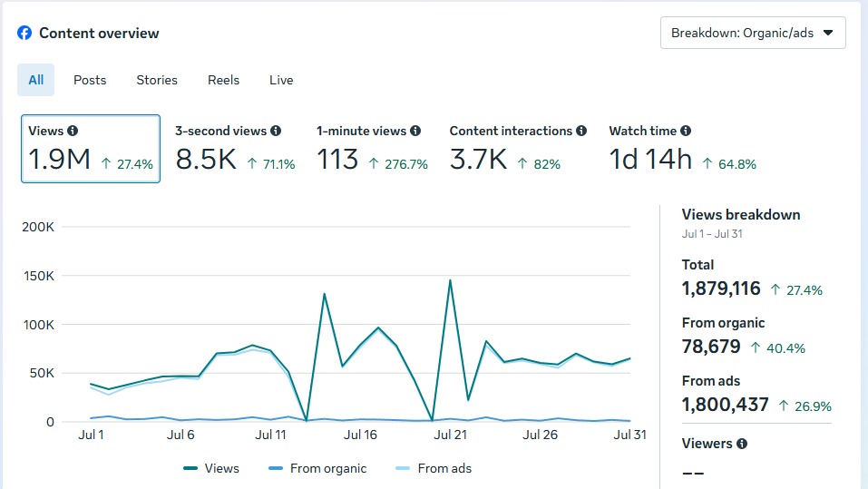Screen dimensions: 868x489
Task: Click info icon beside Content interactions
Action: (581, 131)
